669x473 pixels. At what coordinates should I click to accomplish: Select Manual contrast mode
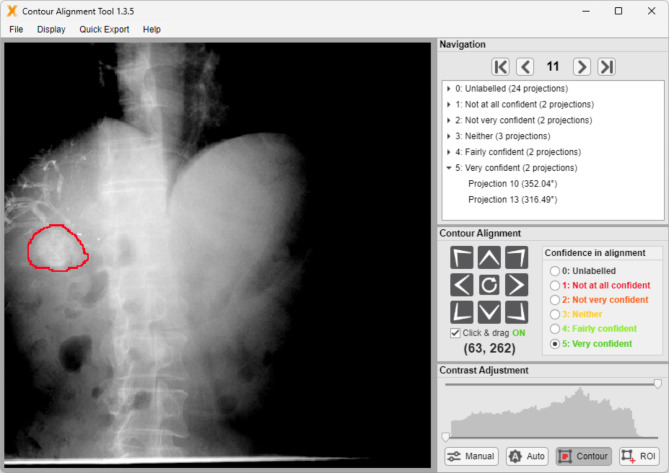click(x=472, y=456)
